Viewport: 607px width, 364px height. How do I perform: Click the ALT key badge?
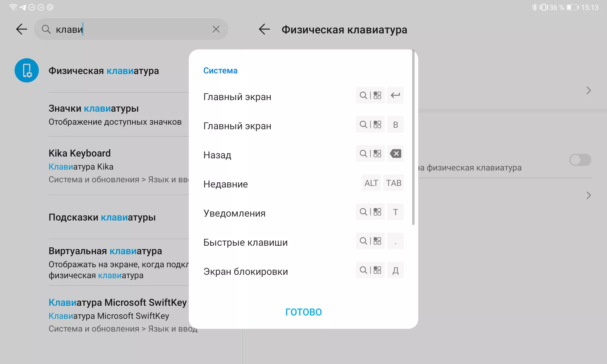click(x=371, y=183)
